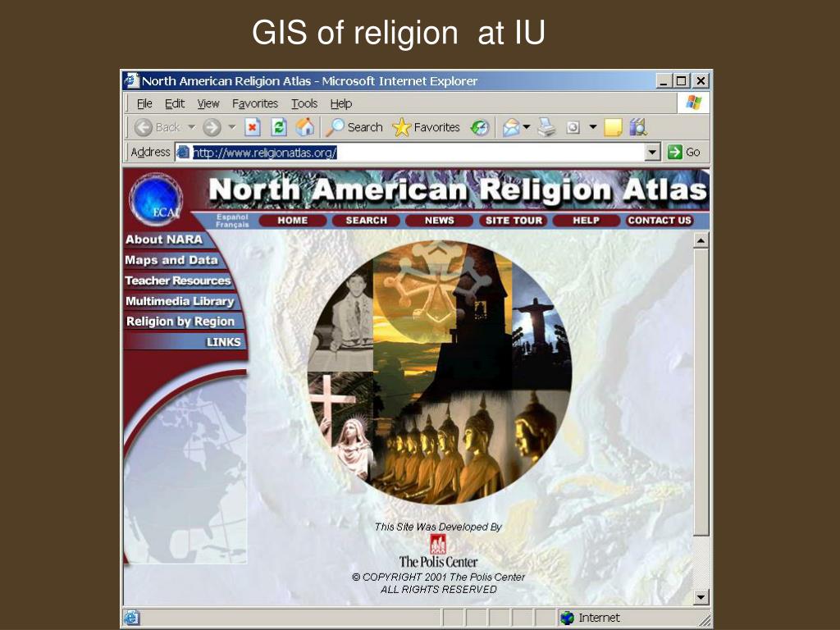Click the North American Religion Atlas banner

[458, 190]
